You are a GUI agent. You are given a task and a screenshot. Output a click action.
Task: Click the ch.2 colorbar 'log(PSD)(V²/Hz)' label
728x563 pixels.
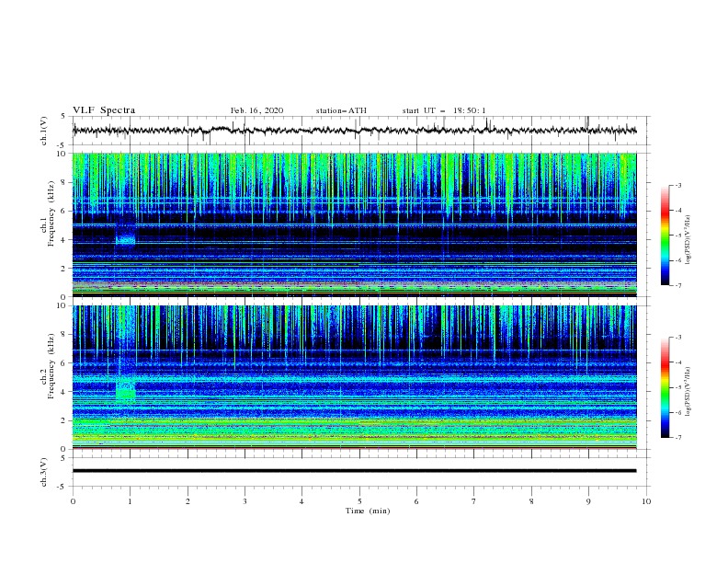point(688,391)
